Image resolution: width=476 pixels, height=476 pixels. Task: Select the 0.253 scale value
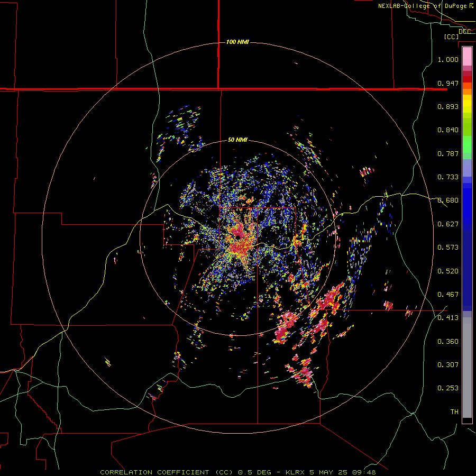pyautogui.click(x=448, y=388)
